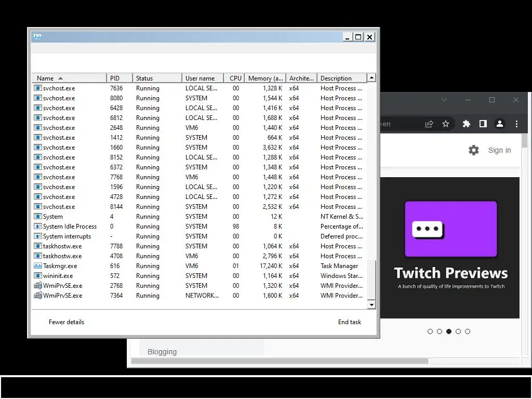
Task: Click the System Idle Process icon
Action: 37,227
